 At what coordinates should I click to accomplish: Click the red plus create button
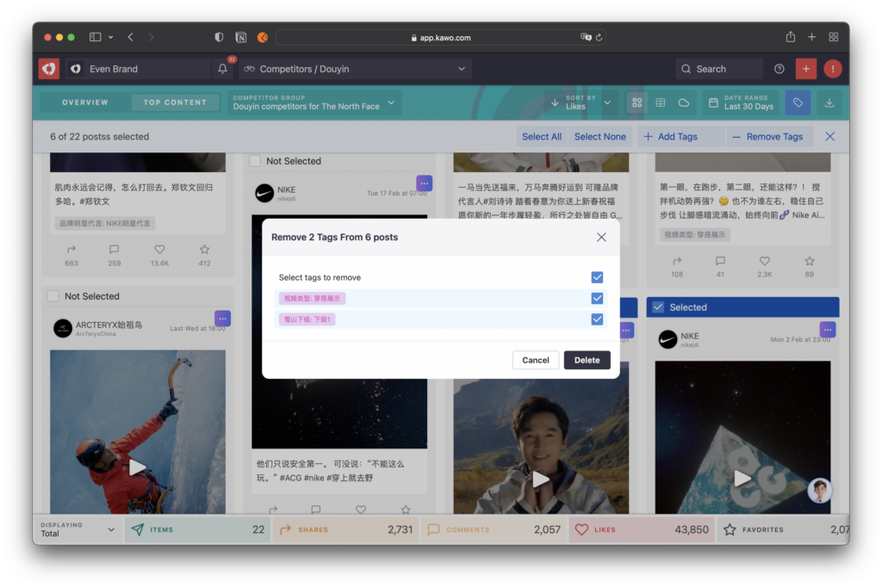805,69
